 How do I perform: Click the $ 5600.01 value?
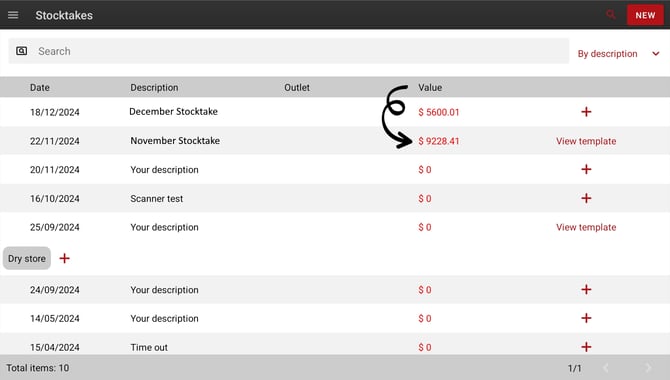439,112
